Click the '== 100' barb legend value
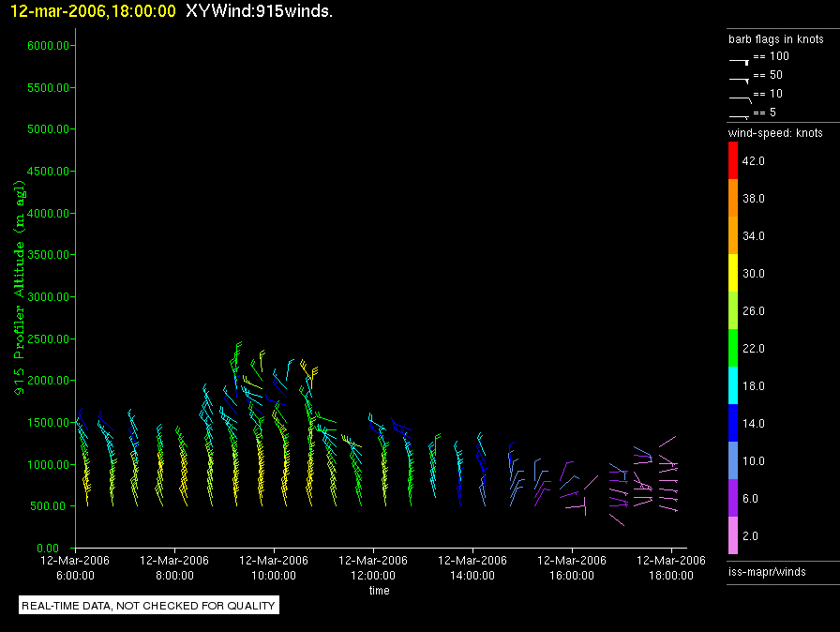Screen dimensions: 840x632 point(771,56)
